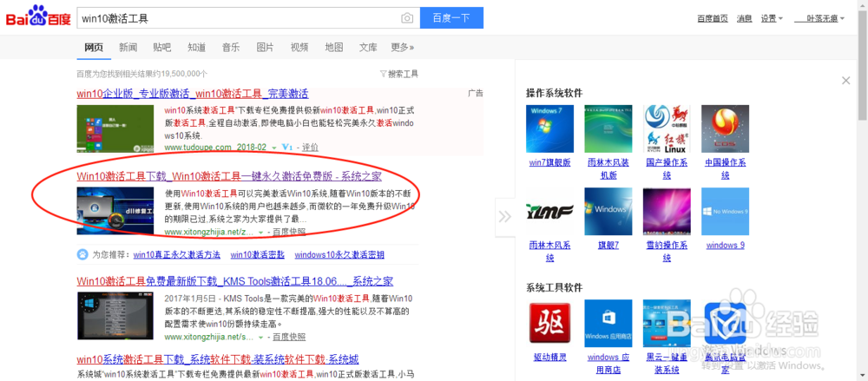Viewport: 868px width, 381px height.
Task: Open the 驱动精灵 text link
Action: click(549, 358)
